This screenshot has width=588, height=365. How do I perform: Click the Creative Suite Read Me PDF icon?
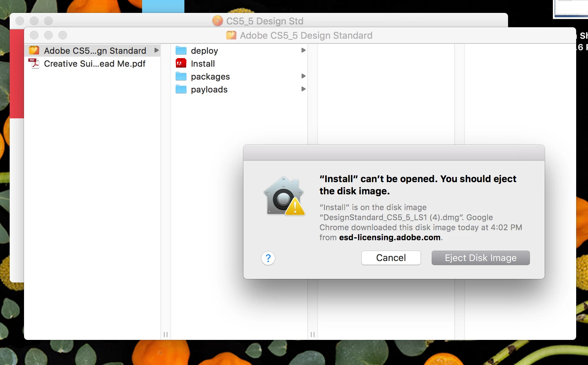[x=34, y=63]
